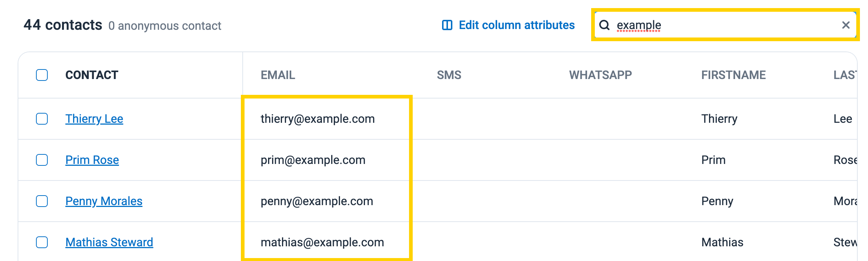Click the search magnifier icon

pyautogui.click(x=604, y=25)
